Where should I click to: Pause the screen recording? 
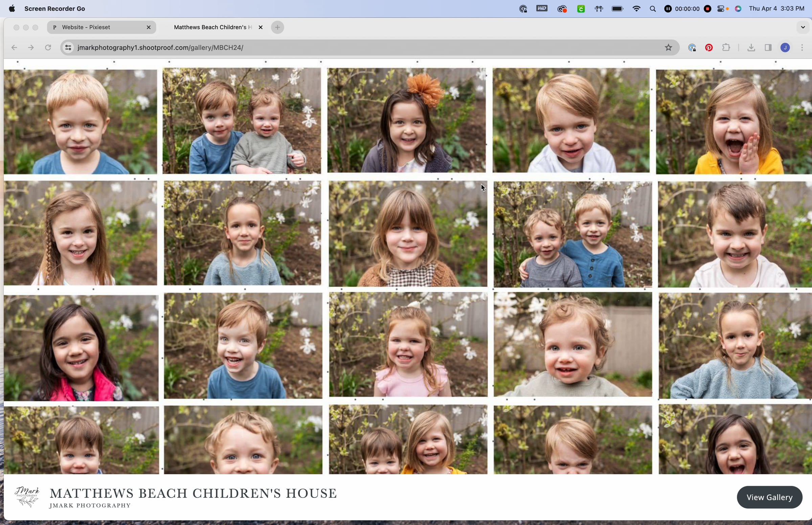(x=668, y=9)
